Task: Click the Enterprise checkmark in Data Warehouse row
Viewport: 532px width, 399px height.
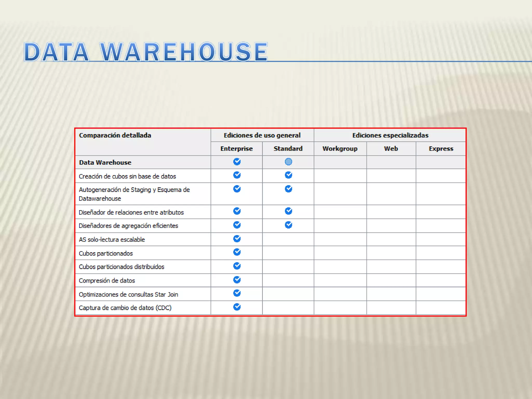Action: [237, 162]
